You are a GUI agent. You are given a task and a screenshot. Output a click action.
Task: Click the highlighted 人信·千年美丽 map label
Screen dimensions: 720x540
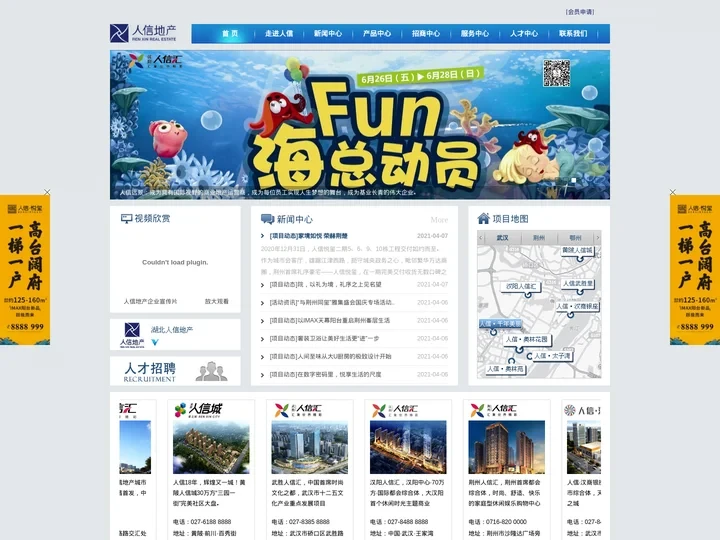pos(501,324)
